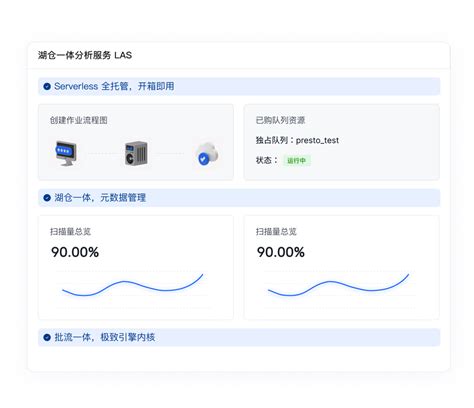Click 90.00% value in left card

[x=75, y=252]
